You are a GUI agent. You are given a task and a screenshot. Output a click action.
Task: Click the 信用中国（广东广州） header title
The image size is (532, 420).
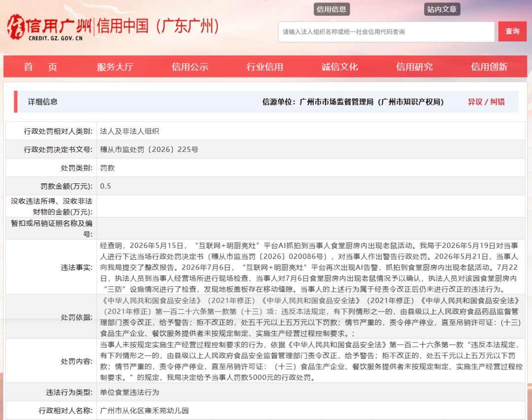pyautogui.click(x=158, y=26)
